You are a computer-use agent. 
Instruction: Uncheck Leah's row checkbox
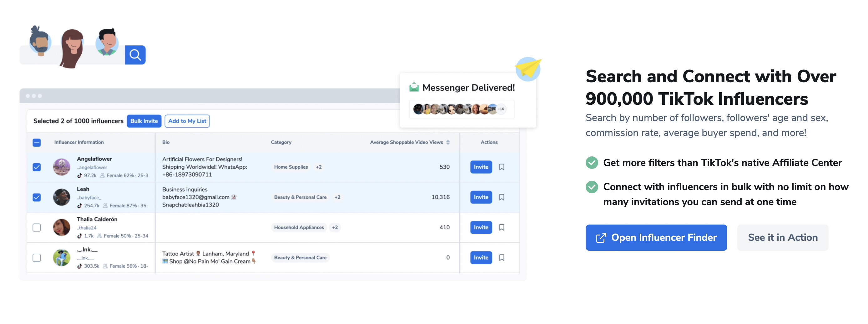(x=37, y=197)
